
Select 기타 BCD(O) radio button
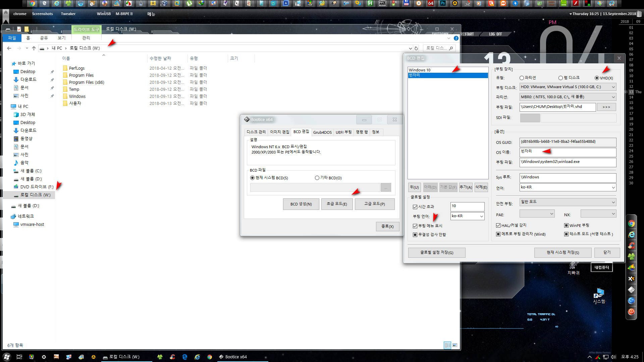point(317,178)
